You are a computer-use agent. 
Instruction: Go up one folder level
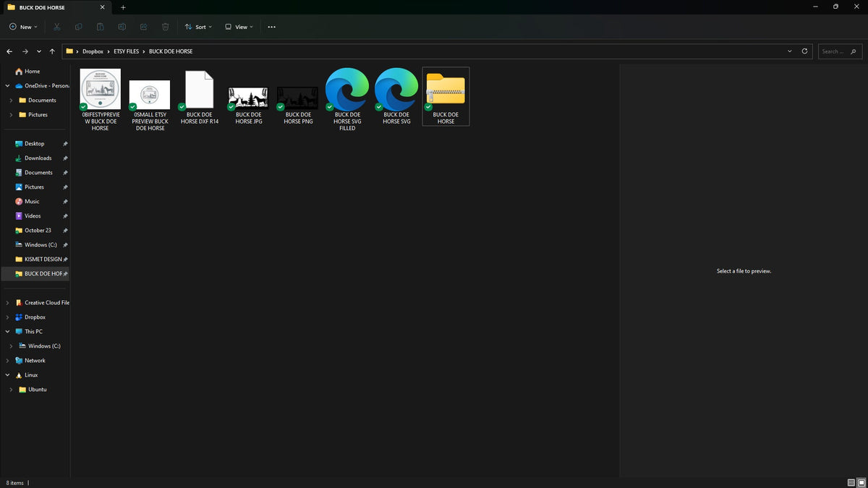click(52, 51)
